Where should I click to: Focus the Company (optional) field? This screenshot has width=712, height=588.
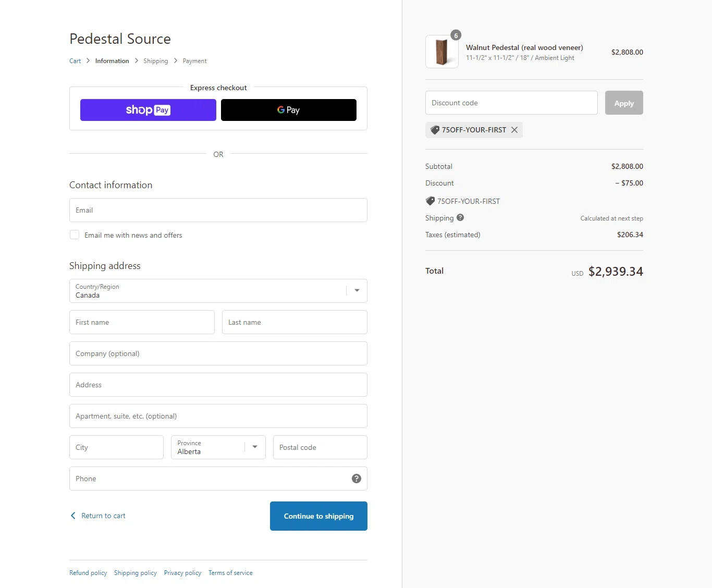[x=218, y=353]
